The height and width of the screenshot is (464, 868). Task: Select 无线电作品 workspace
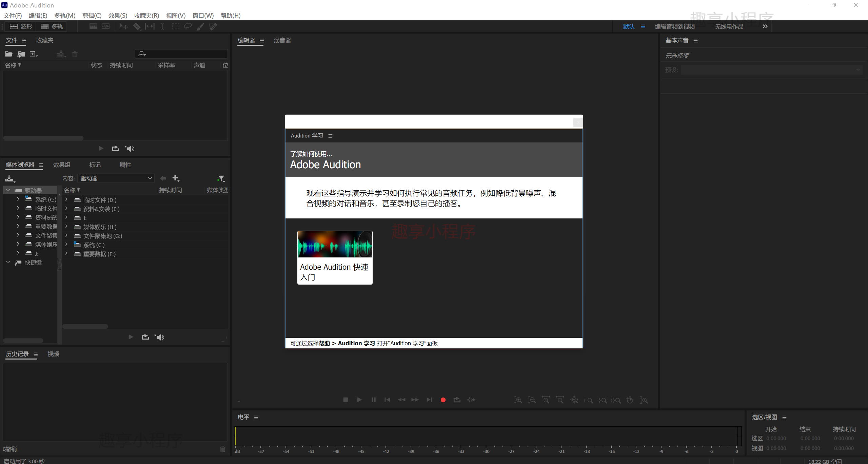point(729,26)
